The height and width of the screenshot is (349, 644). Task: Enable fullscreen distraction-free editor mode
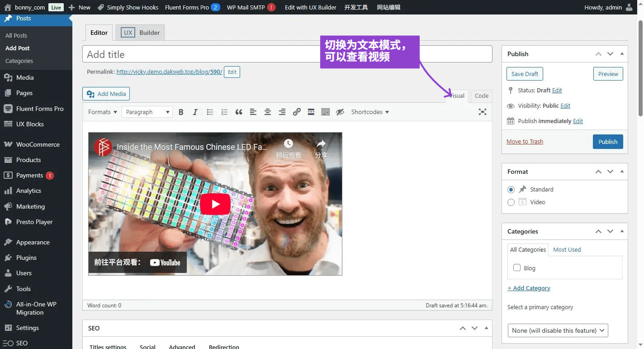[x=483, y=112]
